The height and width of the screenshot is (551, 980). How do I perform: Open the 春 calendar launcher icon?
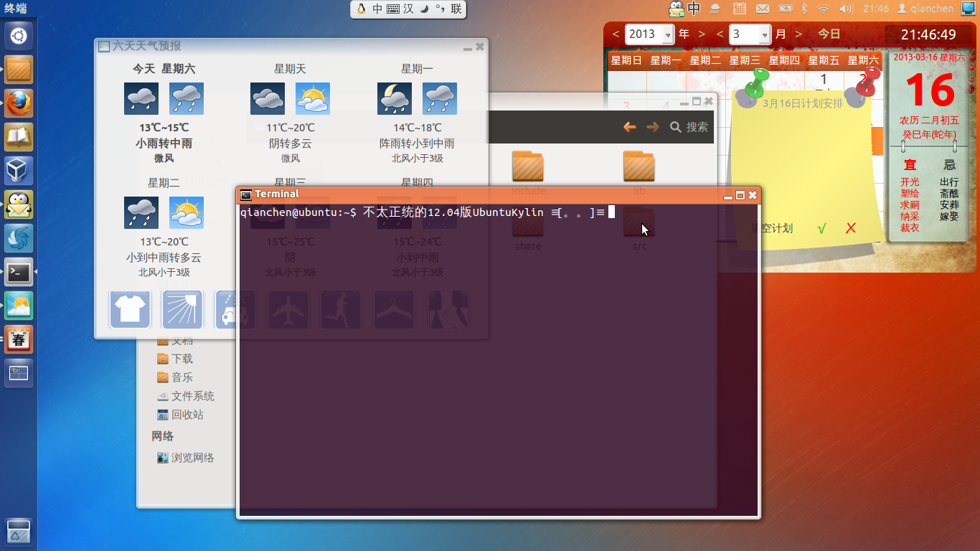tap(19, 339)
